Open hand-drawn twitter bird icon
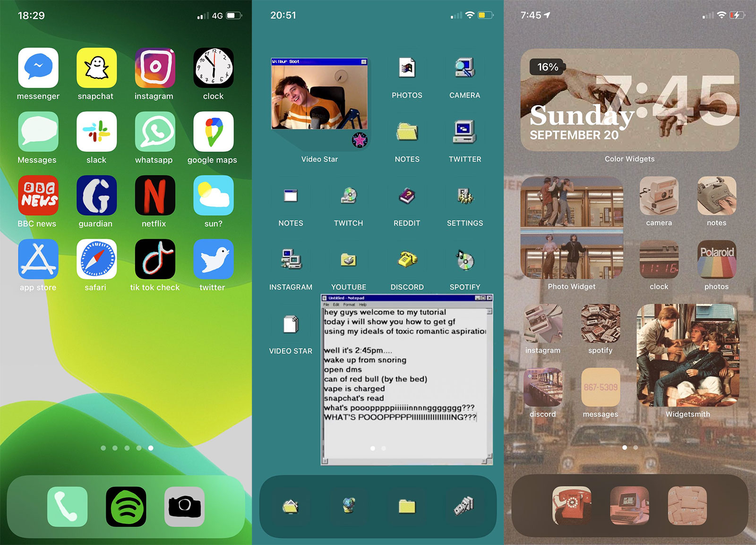The image size is (756, 545). 214,259
